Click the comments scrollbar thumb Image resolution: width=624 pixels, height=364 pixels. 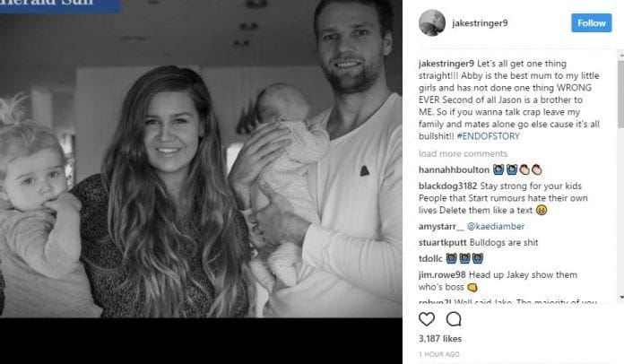[620, 93]
